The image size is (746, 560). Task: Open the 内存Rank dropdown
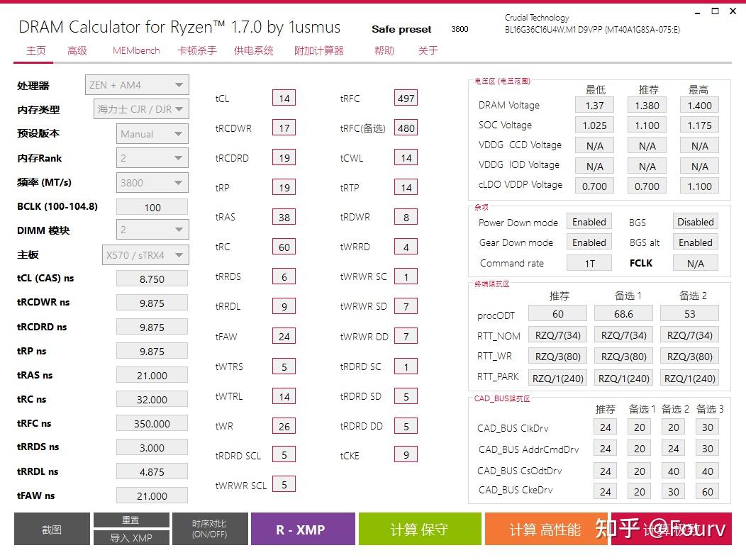(152, 158)
